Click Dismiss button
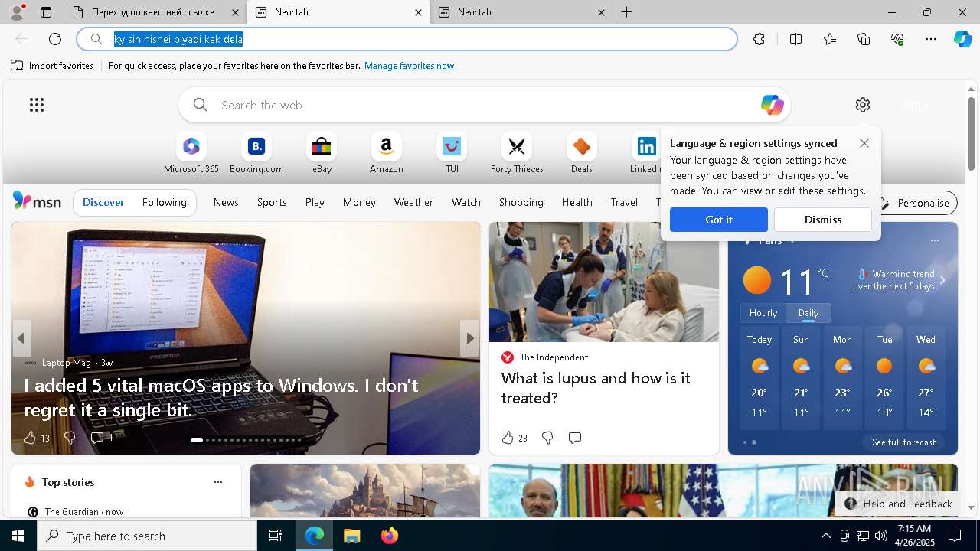Image resolution: width=980 pixels, height=551 pixels. pos(823,220)
